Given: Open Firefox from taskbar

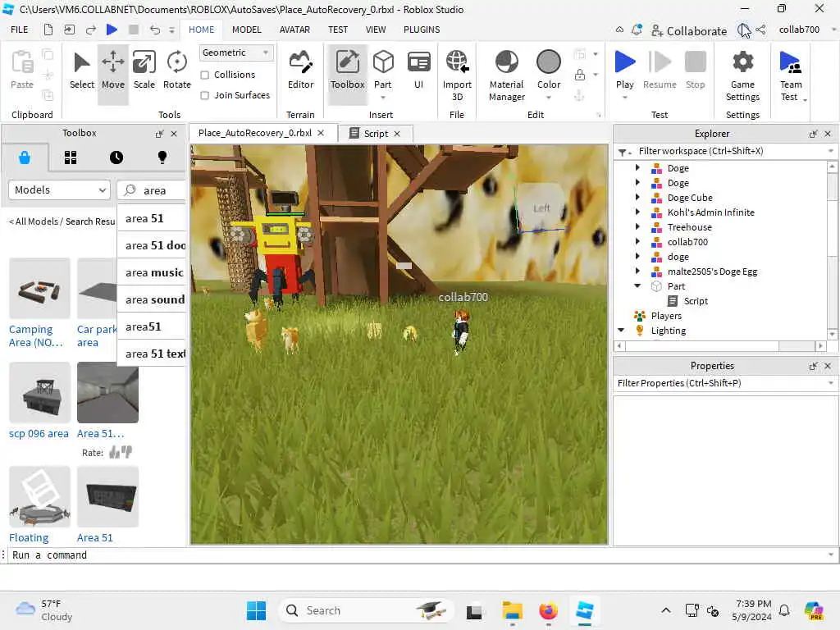Looking at the screenshot, I should coord(548,610).
